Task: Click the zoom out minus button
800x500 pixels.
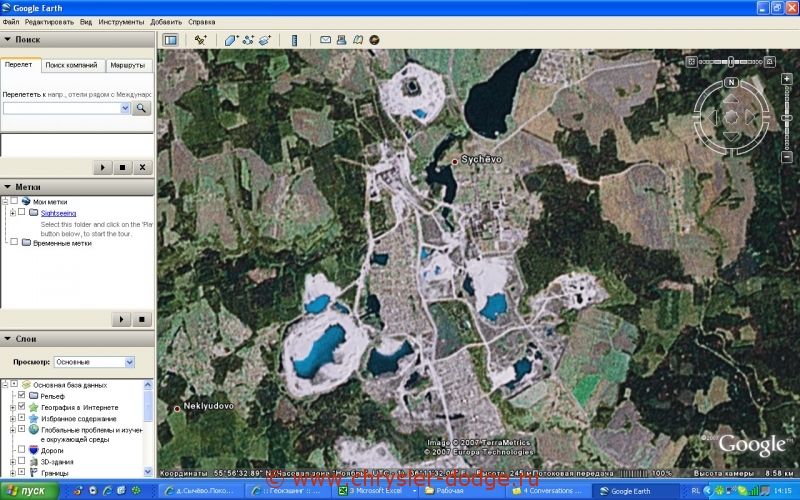Action: click(x=787, y=158)
